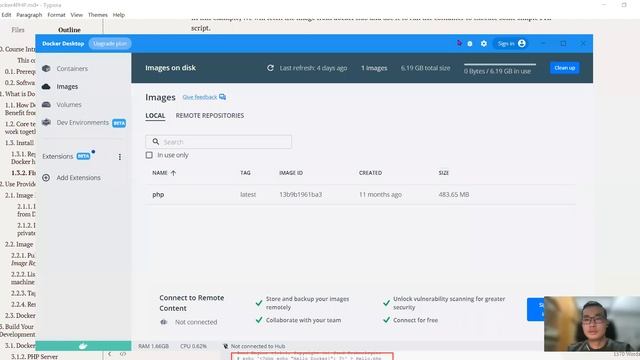The width and height of the screenshot is (640, 360).
Task: Click the Give feedback chat icon
Action: tap(222, 97)
